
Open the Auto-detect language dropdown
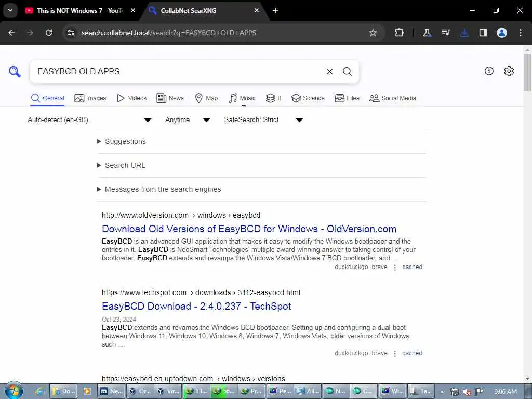coord(89,120)
